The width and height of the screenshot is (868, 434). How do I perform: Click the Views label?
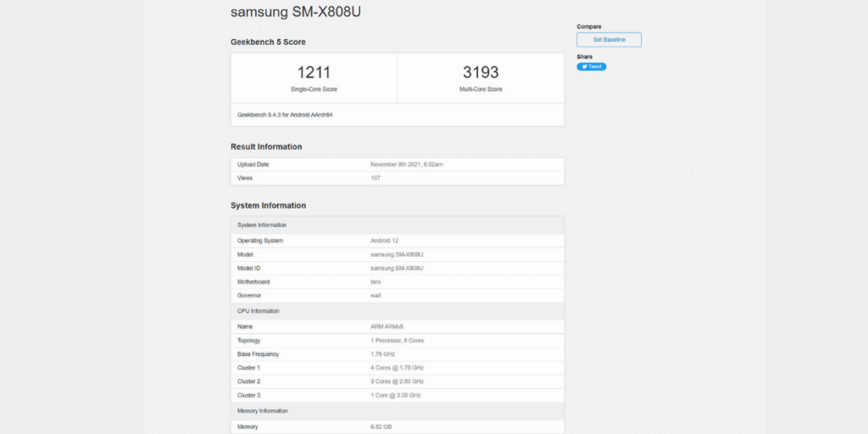pyautogui.click(x=245, y=178)
